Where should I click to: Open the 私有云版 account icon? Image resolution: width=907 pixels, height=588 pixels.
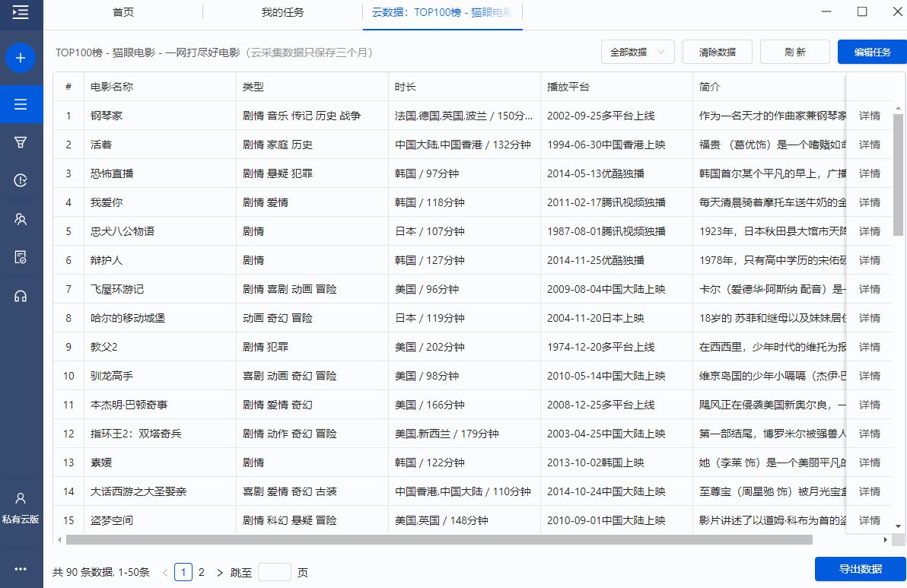click(21, 507)
